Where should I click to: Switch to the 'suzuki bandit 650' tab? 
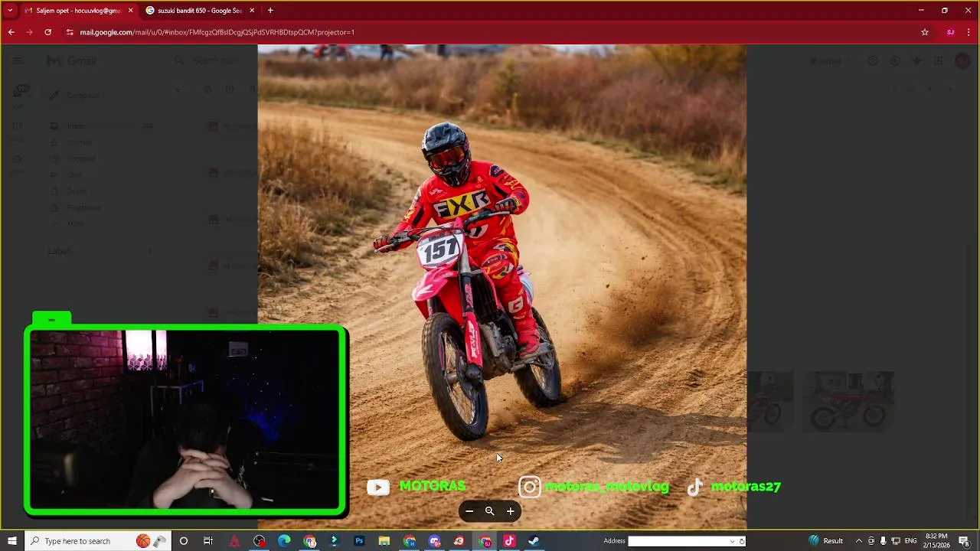[x=199, y=11]
